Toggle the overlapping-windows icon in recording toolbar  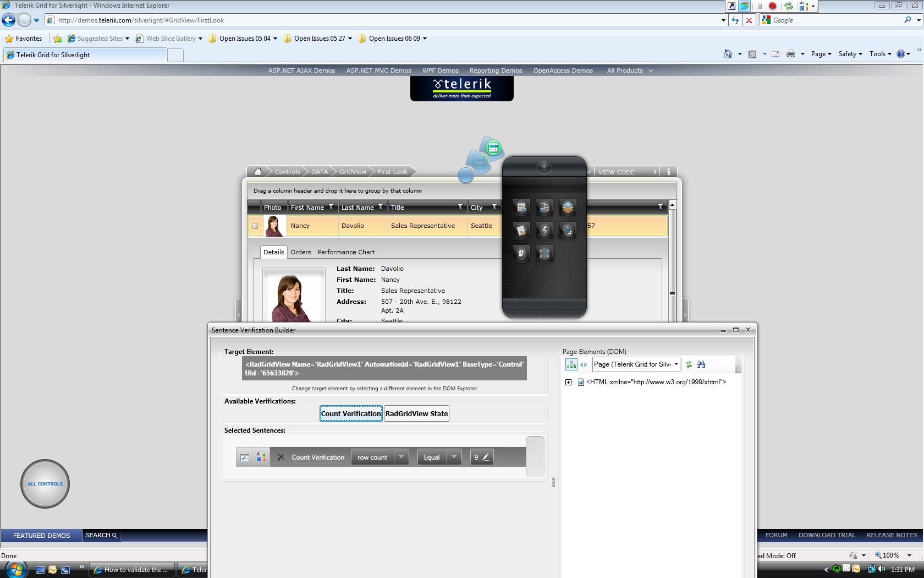(744, 6)
